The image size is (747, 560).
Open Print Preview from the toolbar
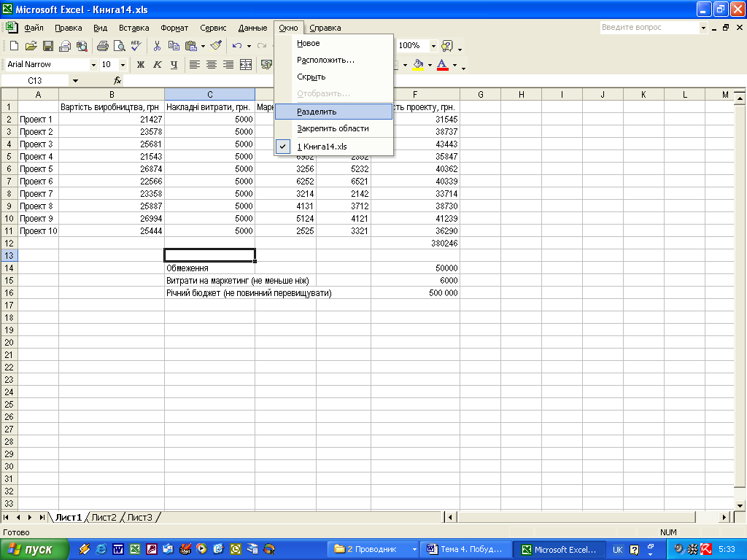pos(119,46)
